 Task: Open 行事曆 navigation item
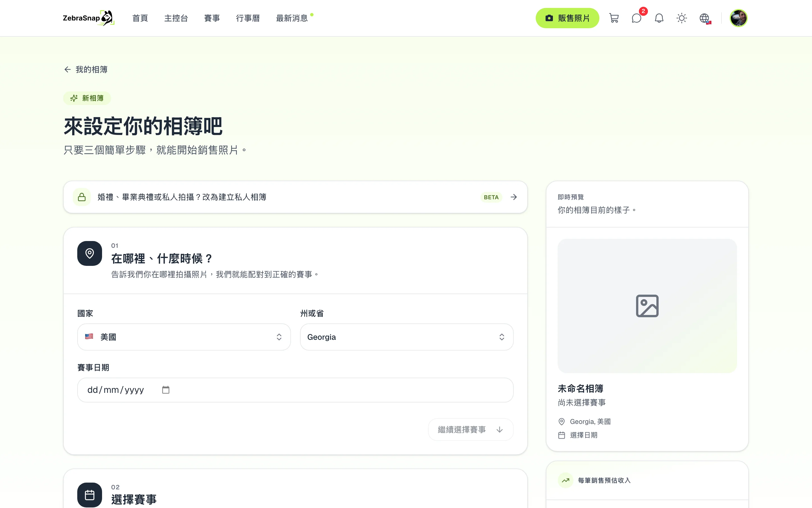248,18
